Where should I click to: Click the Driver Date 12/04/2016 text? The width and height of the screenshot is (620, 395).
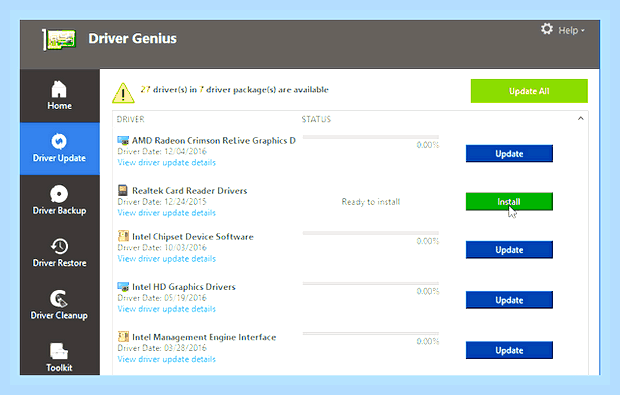162,151
